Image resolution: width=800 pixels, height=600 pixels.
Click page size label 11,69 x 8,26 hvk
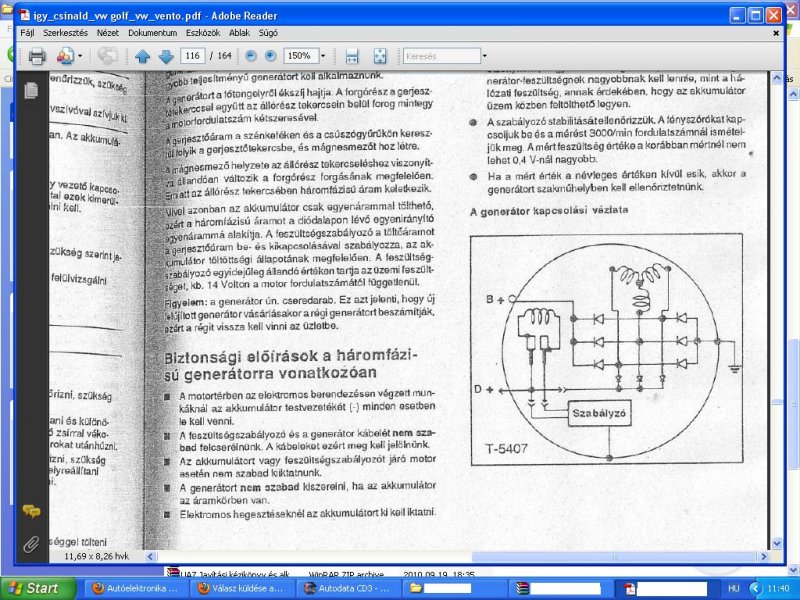tap(96, 557)
